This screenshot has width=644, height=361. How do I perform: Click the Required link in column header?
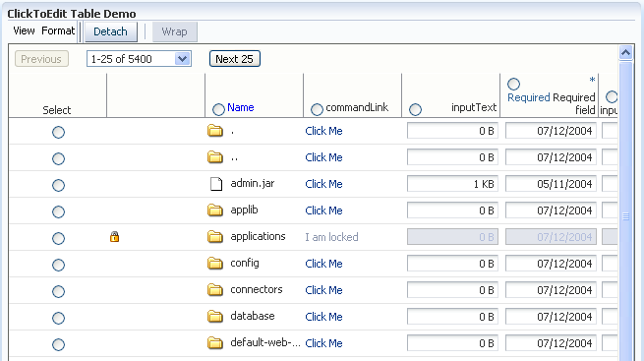[x=529, y=97]
